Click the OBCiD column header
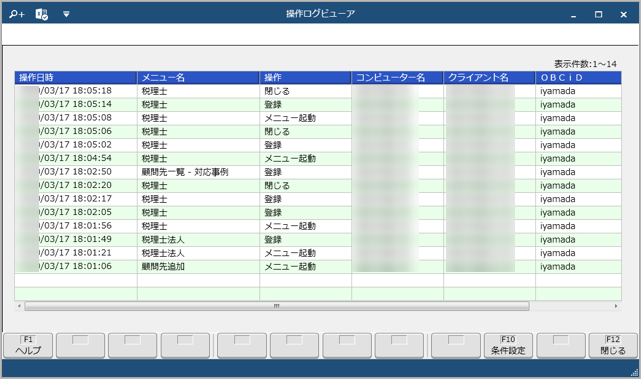This screenshot has height=379, width=641. (578, 77)
